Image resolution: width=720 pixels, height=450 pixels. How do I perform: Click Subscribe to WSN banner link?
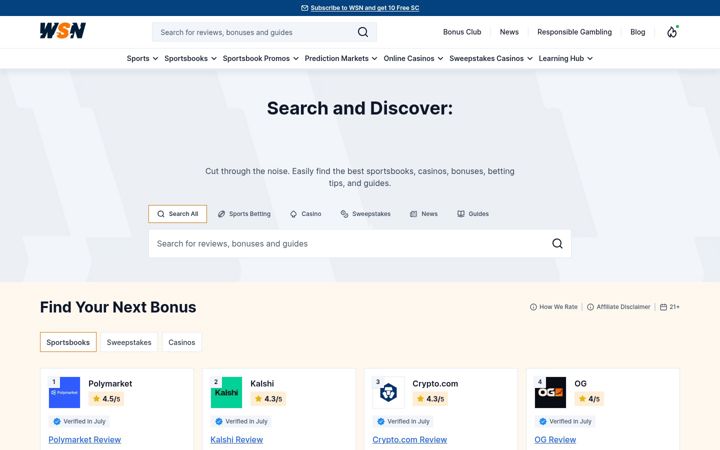pyautogui.click(x=365, y=8)
